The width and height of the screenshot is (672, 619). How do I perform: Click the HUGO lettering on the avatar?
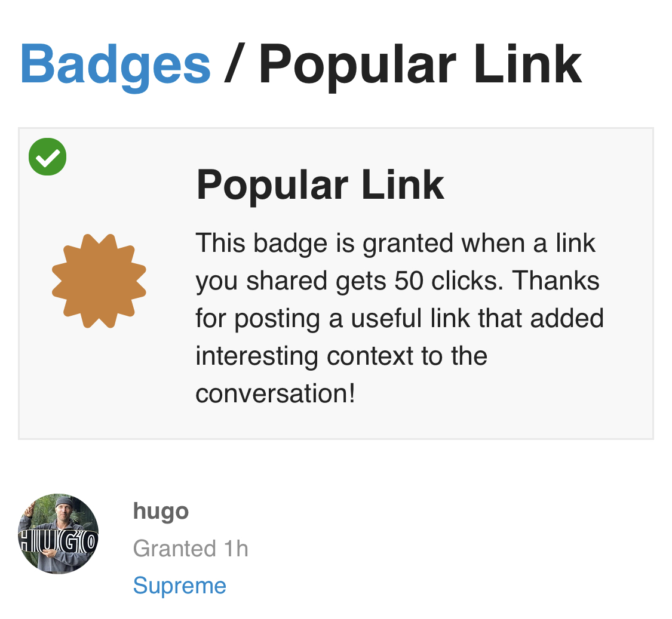click(59, 543)
